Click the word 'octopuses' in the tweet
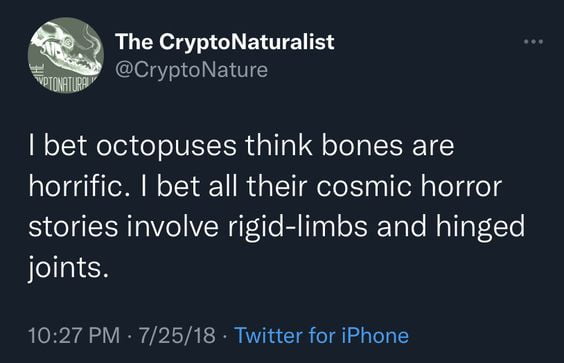The height and width of the screenshot is (363, 564). click(x=166, y=146)
